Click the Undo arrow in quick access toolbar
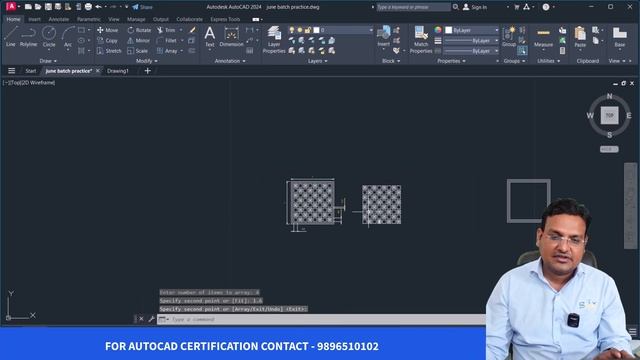Screen dimensions: 640x360 point(98,7)
